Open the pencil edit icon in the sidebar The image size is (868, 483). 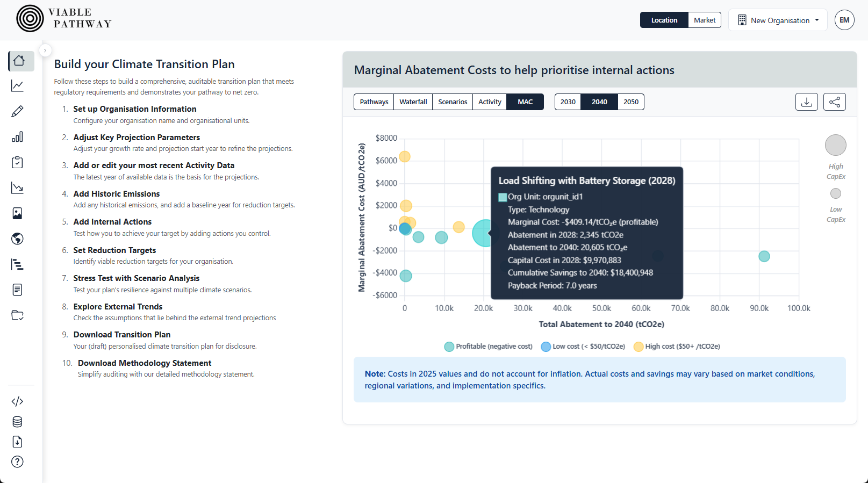(17, 111)
